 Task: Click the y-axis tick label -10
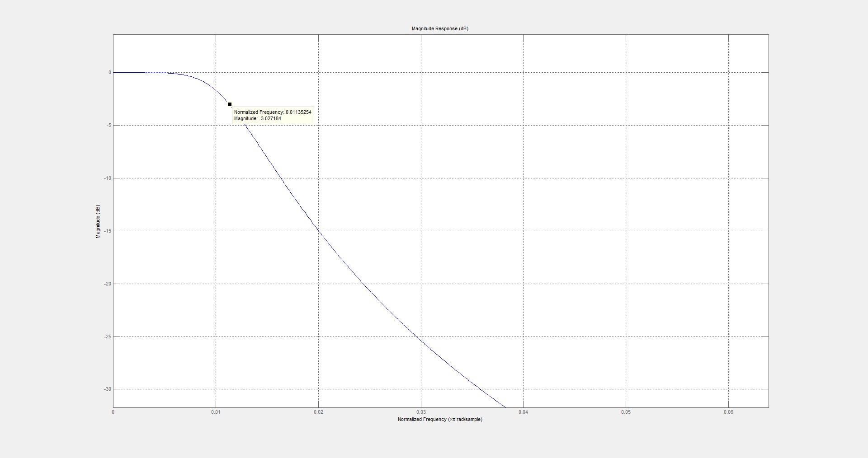pos(107,178)
